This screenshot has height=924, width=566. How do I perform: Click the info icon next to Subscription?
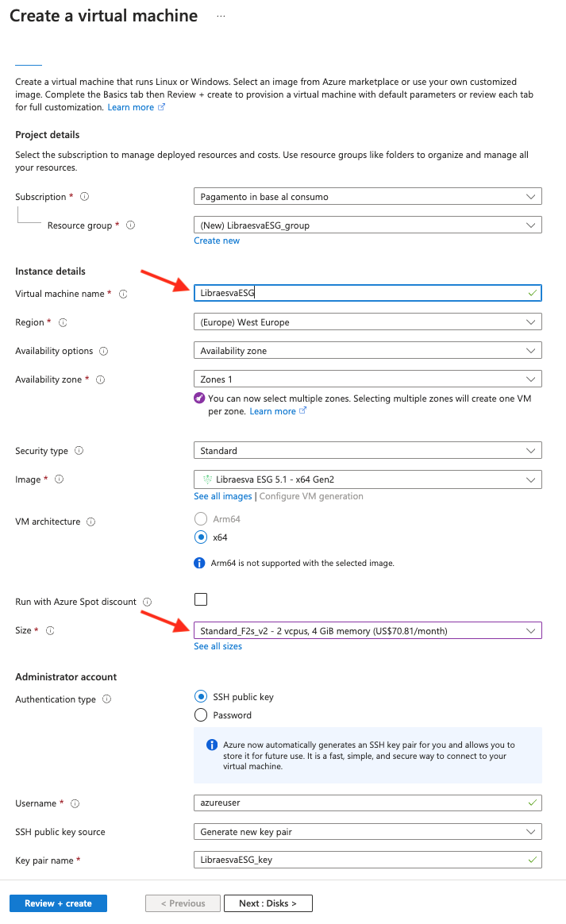coord(84,196)
